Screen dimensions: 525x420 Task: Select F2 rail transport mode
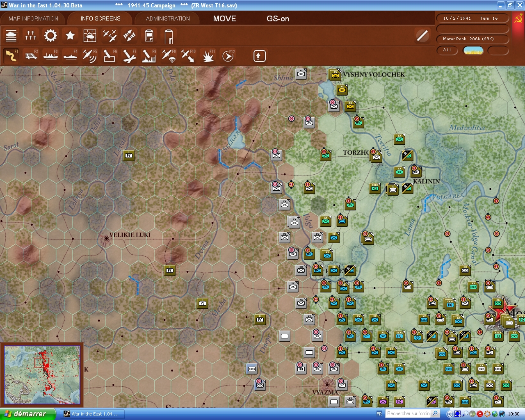(x=31, y=55)
